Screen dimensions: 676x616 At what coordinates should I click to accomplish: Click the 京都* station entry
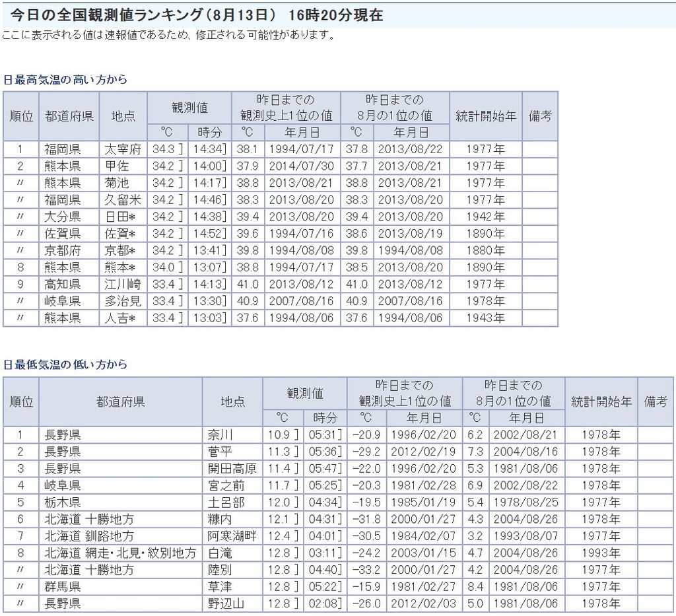point(123,250)
